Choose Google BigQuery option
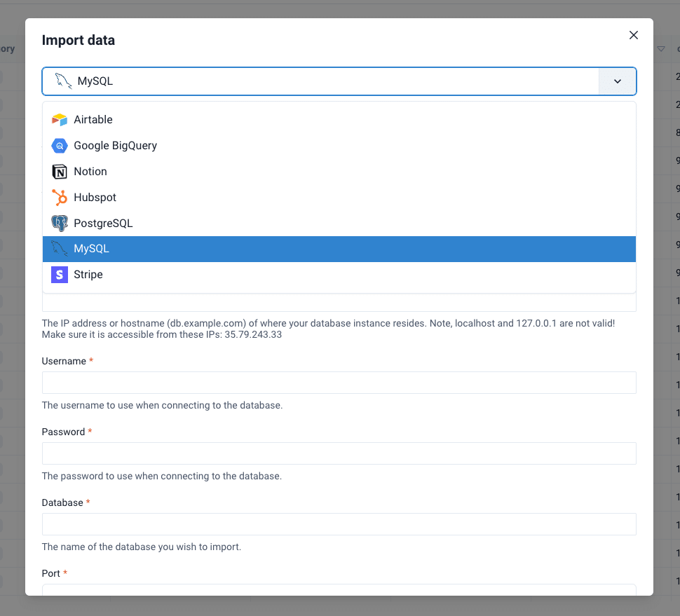Viewport: 680px width, 616px height. [116, 146]
